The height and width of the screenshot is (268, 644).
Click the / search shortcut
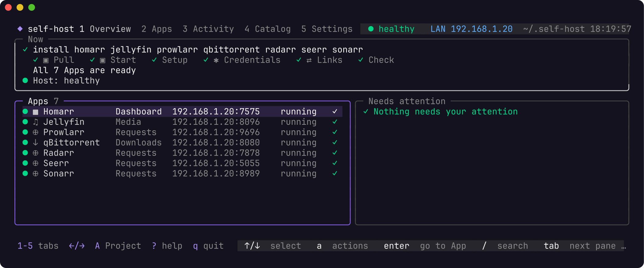(505, 246)
